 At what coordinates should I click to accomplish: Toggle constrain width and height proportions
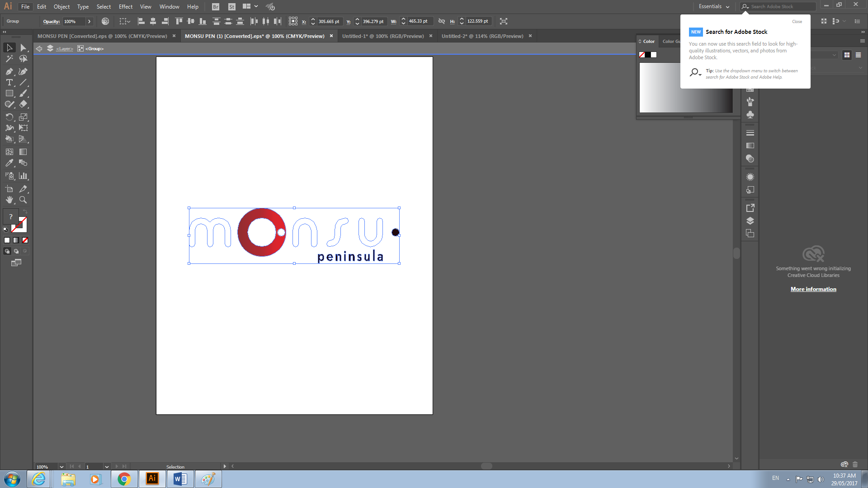pyautogui.click(x=442, y=21)
